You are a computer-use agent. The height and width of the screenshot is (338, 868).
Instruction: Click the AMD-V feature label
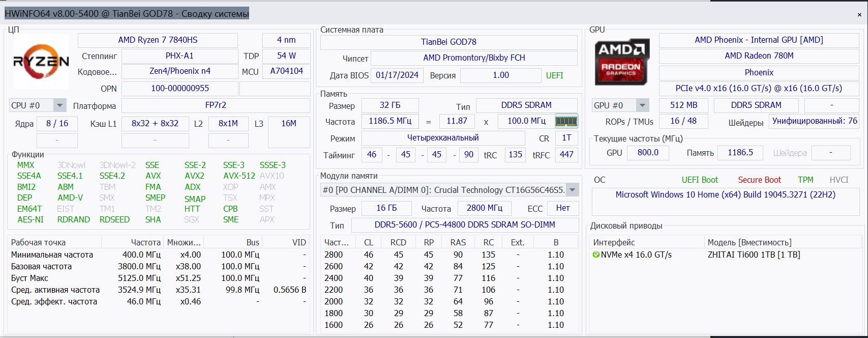[70, 198]
